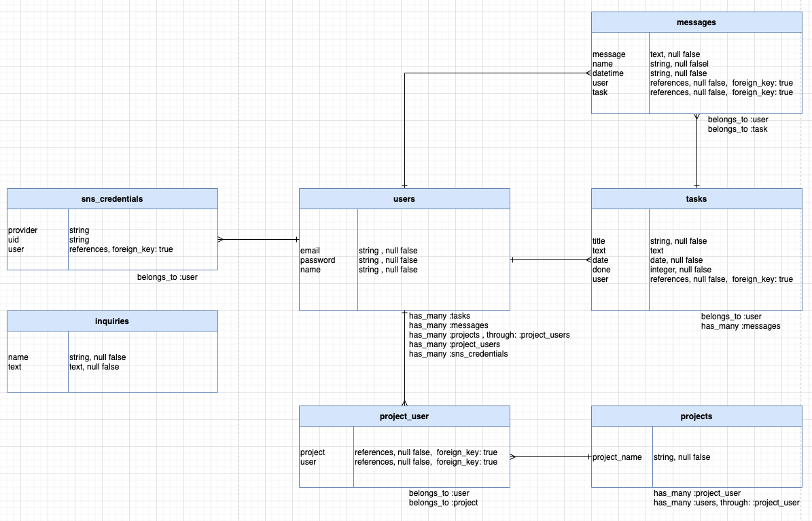Select the tasks table header
The height and width of the screenshot is (521, 812).
click(696, 198)
